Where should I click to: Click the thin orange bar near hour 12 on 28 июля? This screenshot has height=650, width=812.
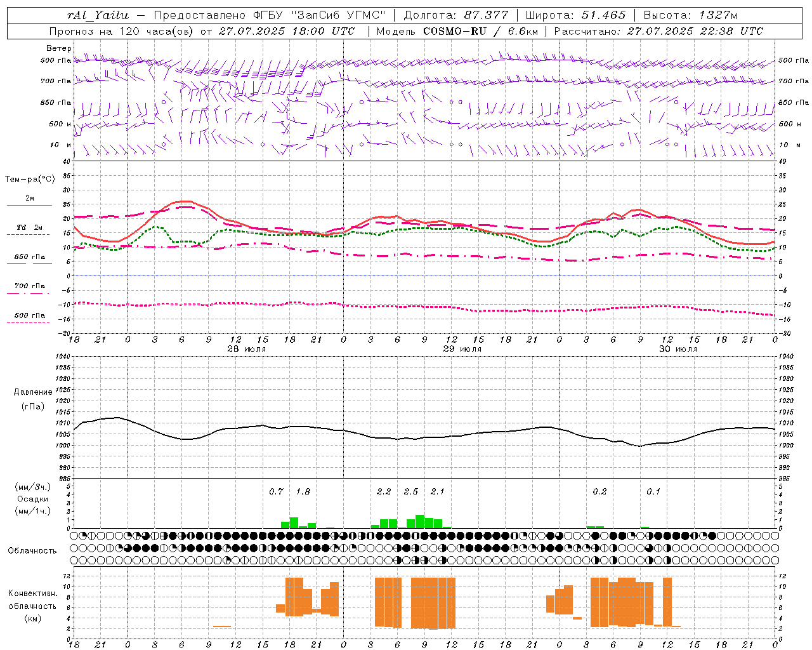pos(222,627)
